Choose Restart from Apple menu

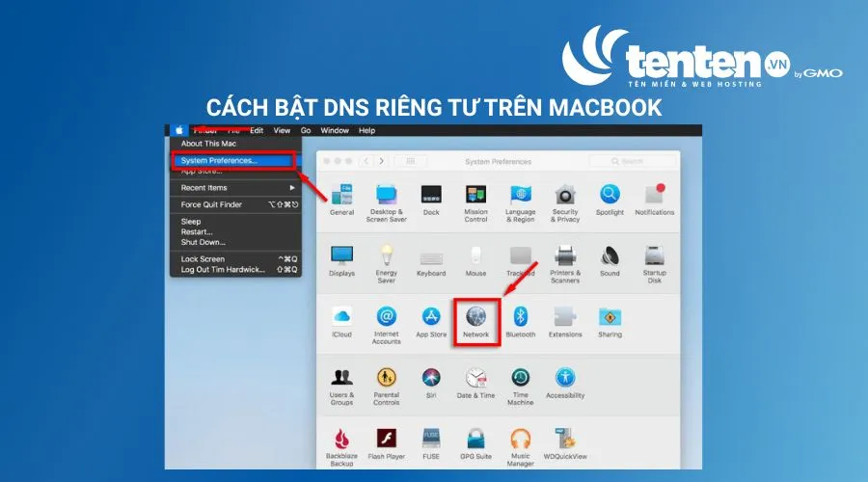(197, 232)
